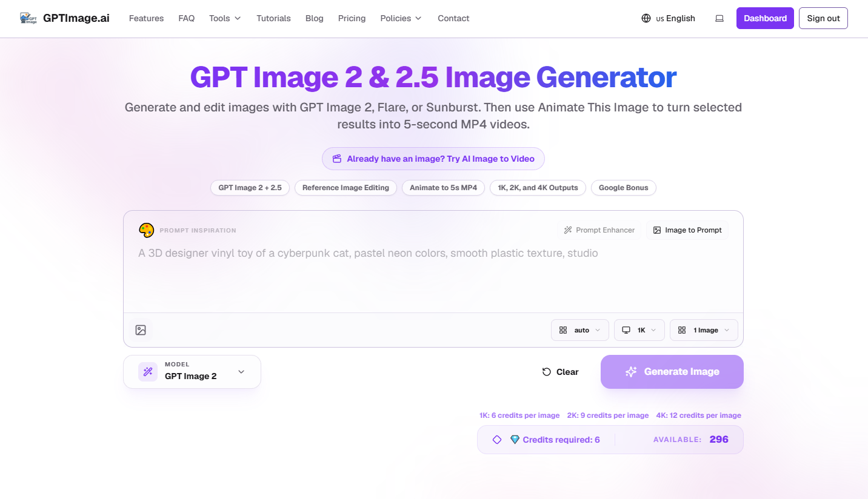Screen dimensions: 868x499
Task: Open the Dashboard
Action: coord(765,18)
